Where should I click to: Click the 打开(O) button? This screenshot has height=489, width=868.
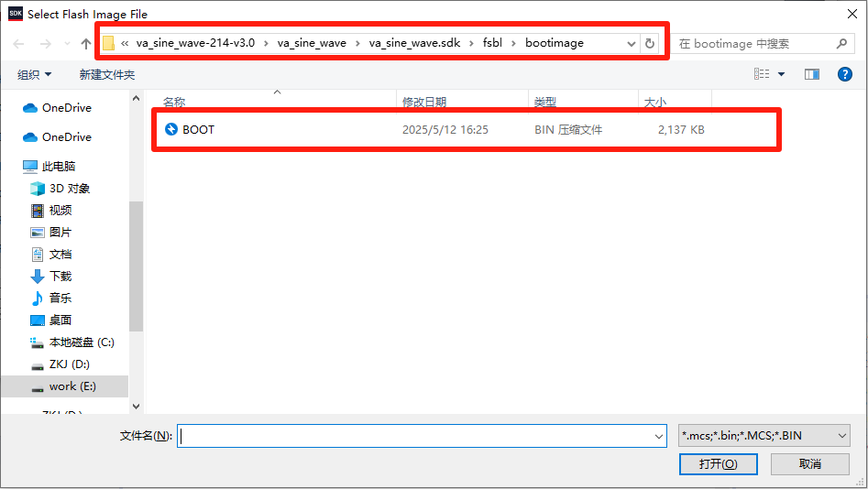tap(718, 464)
